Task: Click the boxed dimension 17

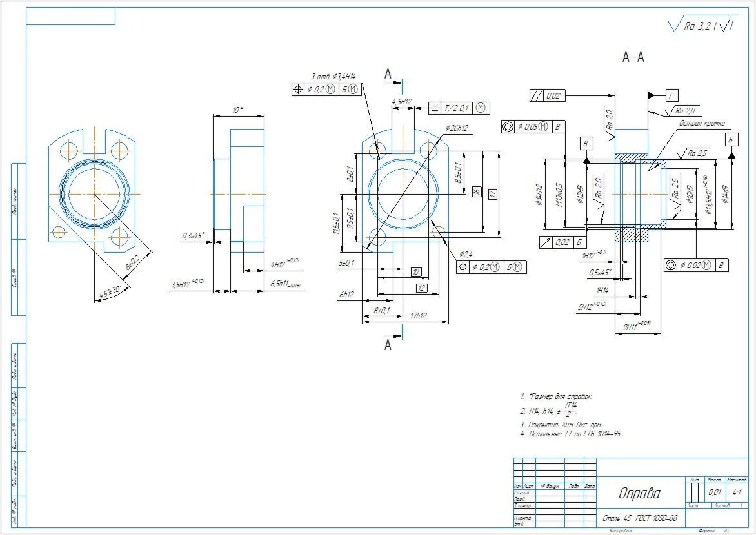Action: click(x=493, y=194)
